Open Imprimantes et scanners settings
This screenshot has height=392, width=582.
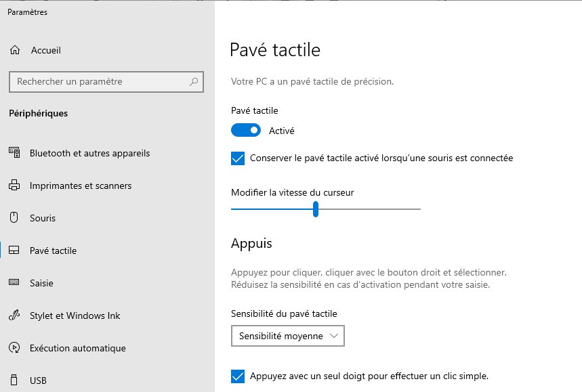tap(80, 186)
